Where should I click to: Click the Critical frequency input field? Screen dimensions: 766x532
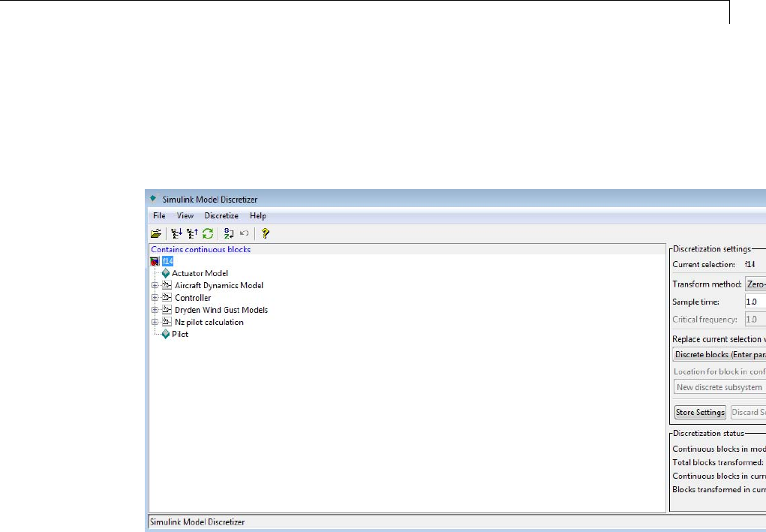point(755,320)
